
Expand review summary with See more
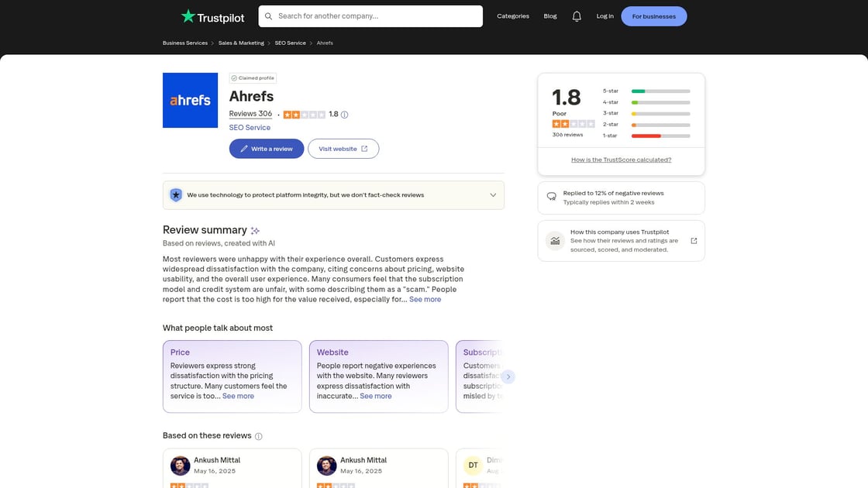[425, 300]
